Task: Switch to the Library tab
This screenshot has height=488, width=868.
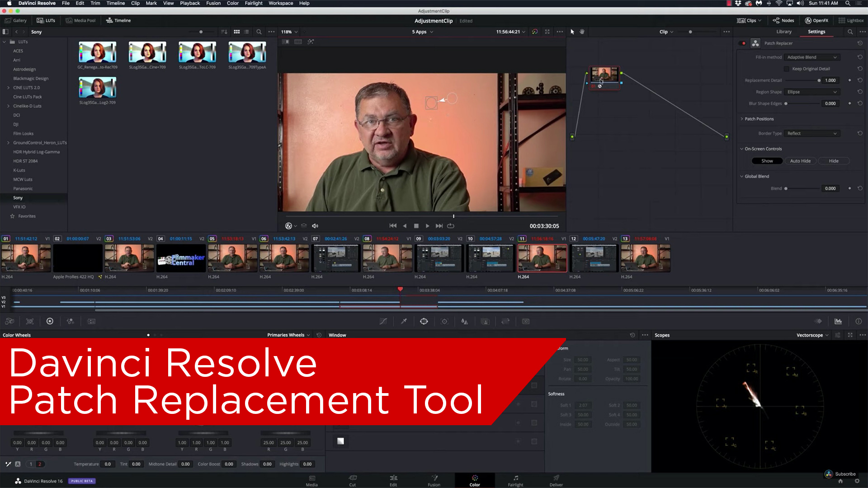Action: click(x=783, y=32)
